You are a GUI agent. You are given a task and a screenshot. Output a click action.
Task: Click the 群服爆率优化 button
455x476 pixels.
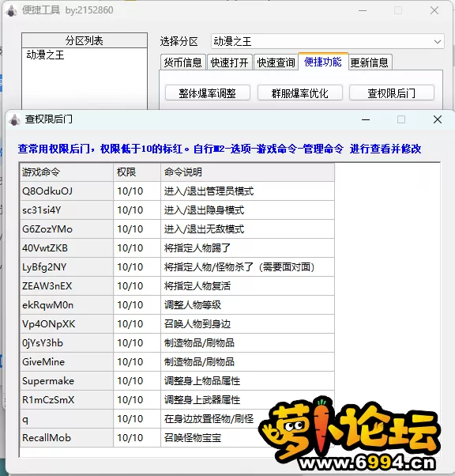[x=299, y=93]
